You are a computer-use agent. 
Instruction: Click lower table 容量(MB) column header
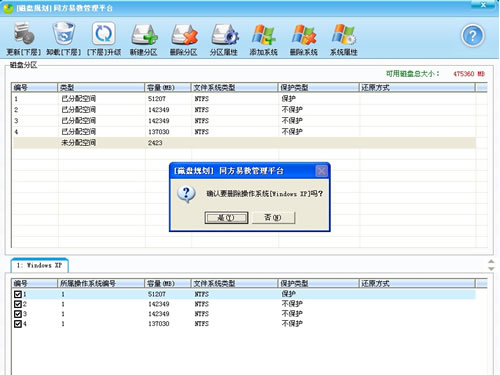coord(168,284)
